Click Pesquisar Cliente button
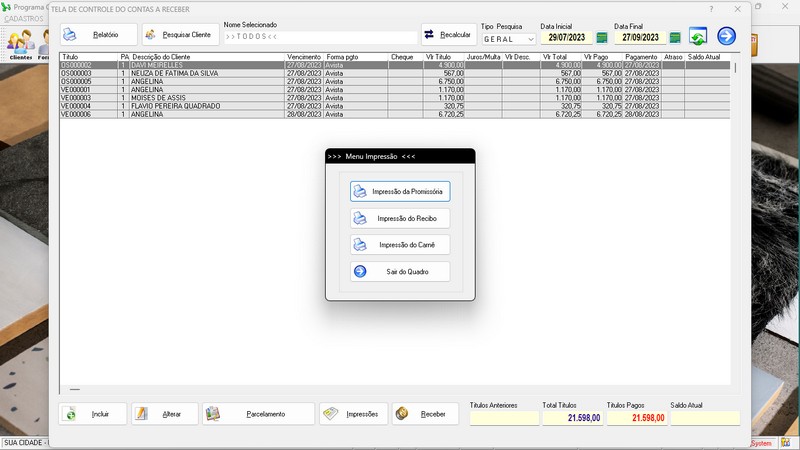This screenshot has height=450, width=800. tap(180, 35)
